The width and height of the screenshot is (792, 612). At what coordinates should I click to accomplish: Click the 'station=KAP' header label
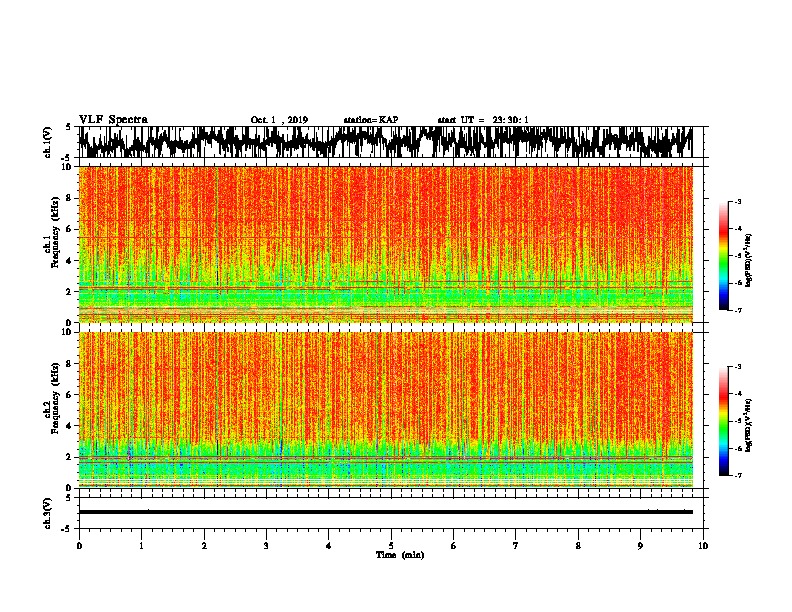(x=371, y=120)
